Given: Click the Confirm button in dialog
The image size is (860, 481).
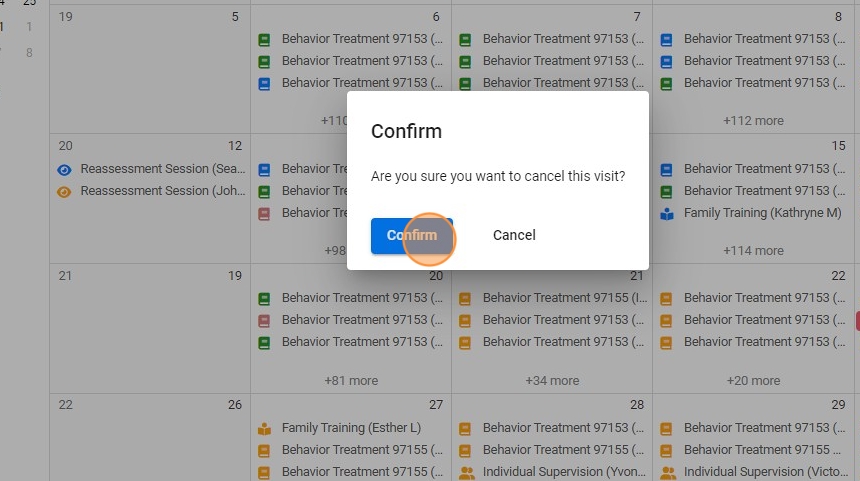Looking at the screenshot, I should [411, 236].
